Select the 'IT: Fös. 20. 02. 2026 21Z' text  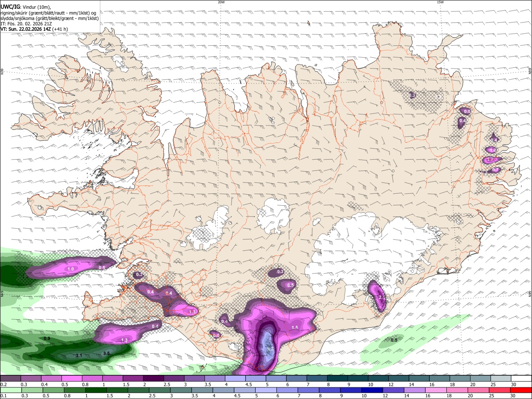[26, 24]
